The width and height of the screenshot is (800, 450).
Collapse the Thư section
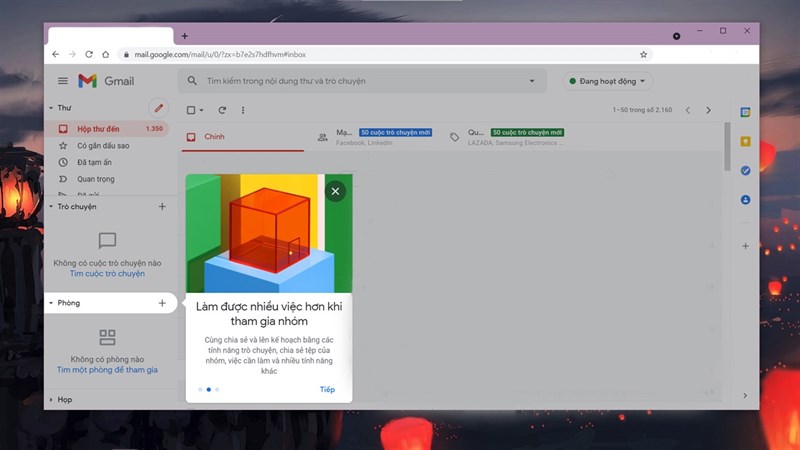tap(51, 108)
